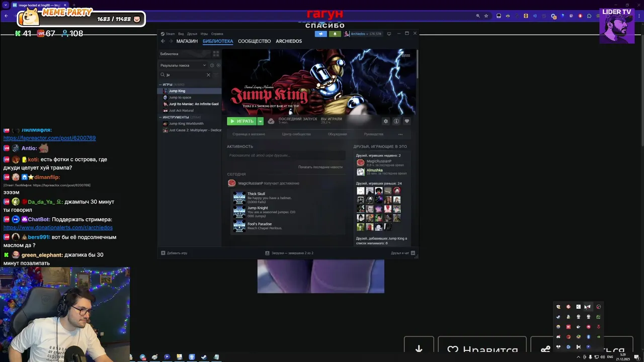Collapse the Инструменты category
The height and width of the screenshot is (362, 644).
tap(160, 117)
